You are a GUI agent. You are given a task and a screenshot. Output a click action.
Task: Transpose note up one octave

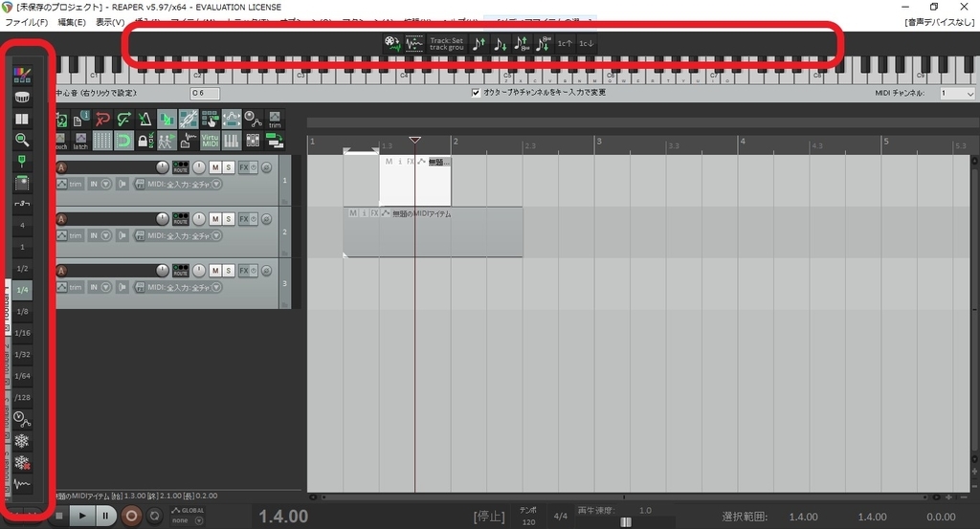tap(522, 44)
